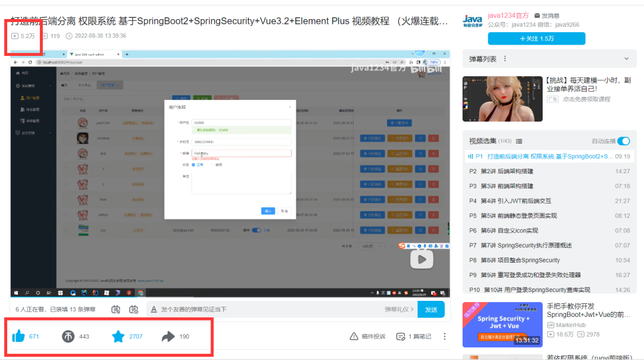Image resolution: width=644 pixels, height=361 pixels.
Task: Toggle the 自动连播 autoplay switch
Action: coord(624,141)
